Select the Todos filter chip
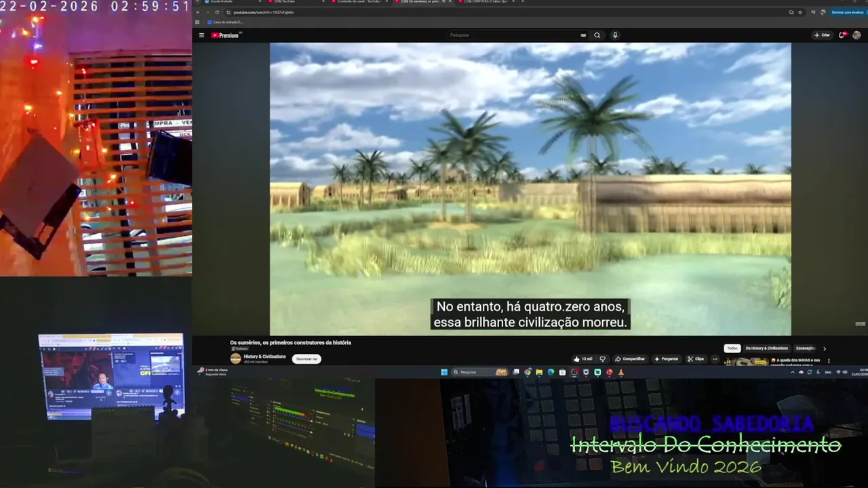868x488 pixels. pos(732,348)
